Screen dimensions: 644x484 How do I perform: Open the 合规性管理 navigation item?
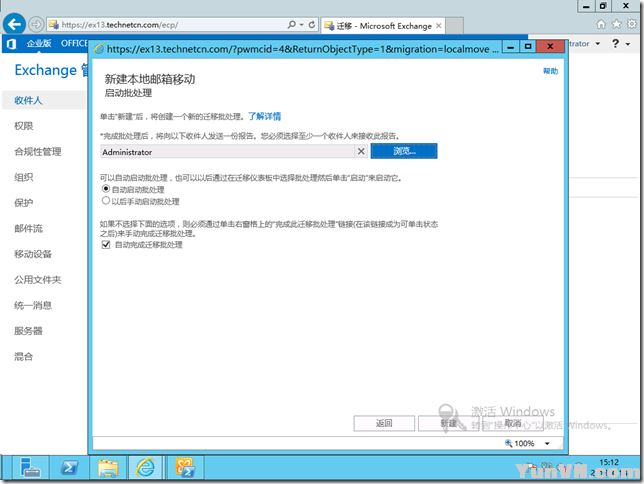(x=38, y=152)
